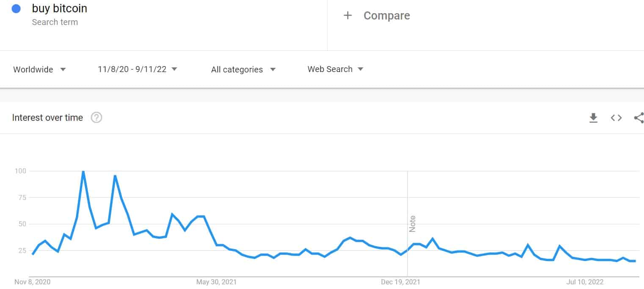Click the Web Search caret icon
644x289 pixels.
coord(361,69)
